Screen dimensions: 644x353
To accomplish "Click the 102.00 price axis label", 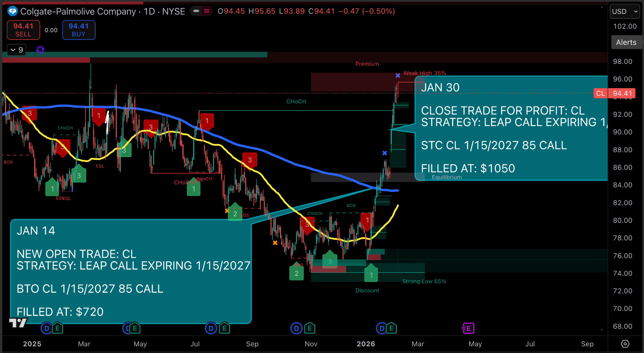I will tap(625, 26).
